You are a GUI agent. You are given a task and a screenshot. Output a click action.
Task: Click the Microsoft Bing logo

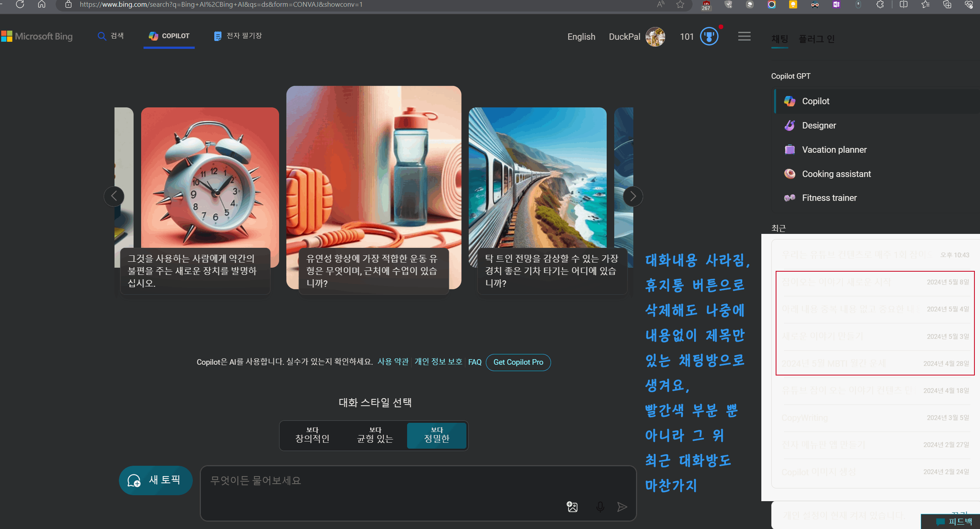point(37,36)
